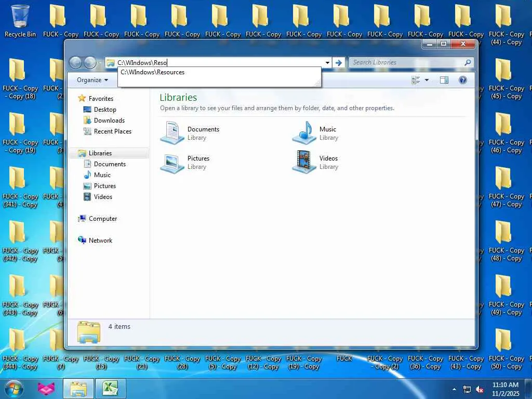Click the network tray icon

click(467, 390)
